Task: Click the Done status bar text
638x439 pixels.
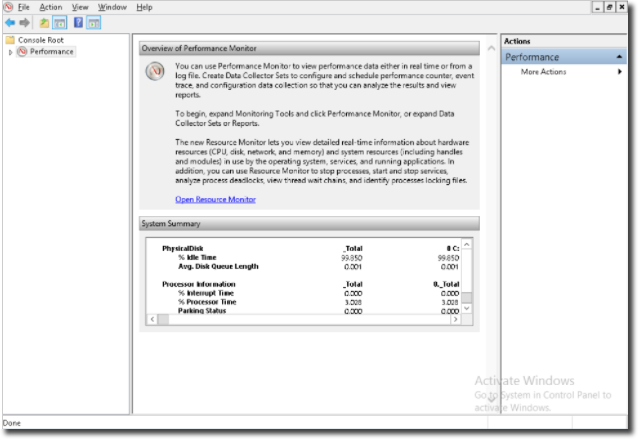Action: (x=12, y=423)
